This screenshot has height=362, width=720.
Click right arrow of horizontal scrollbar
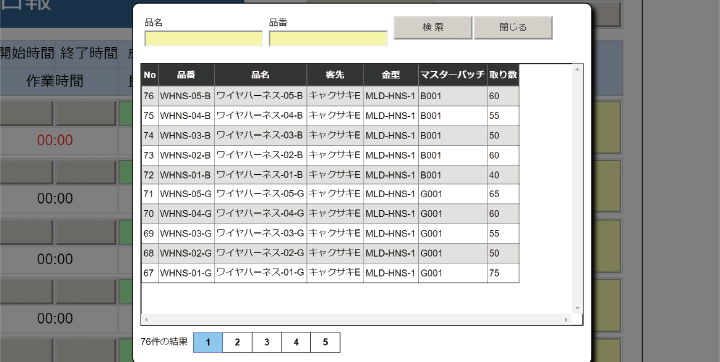[x=566, y=319]
